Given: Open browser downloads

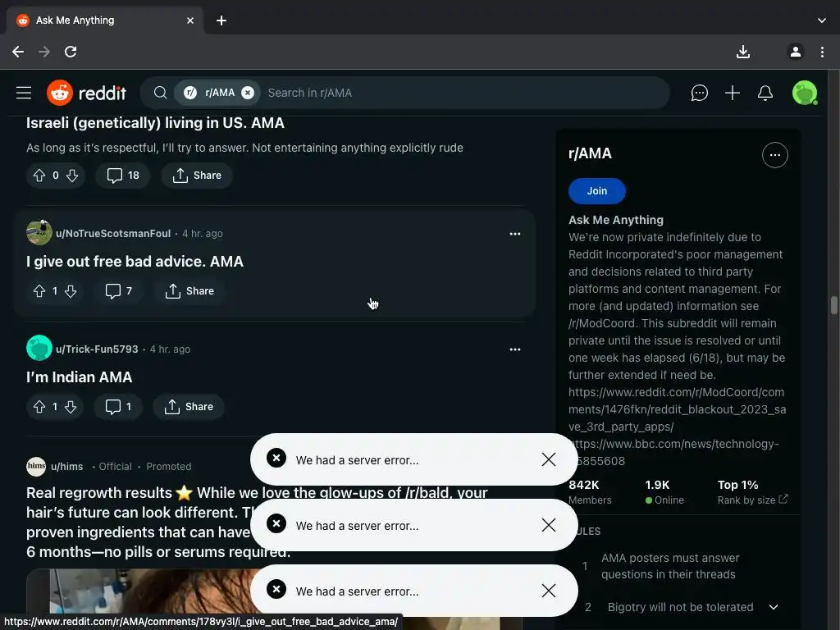Looking at the screenshot, I should [743, 52].
